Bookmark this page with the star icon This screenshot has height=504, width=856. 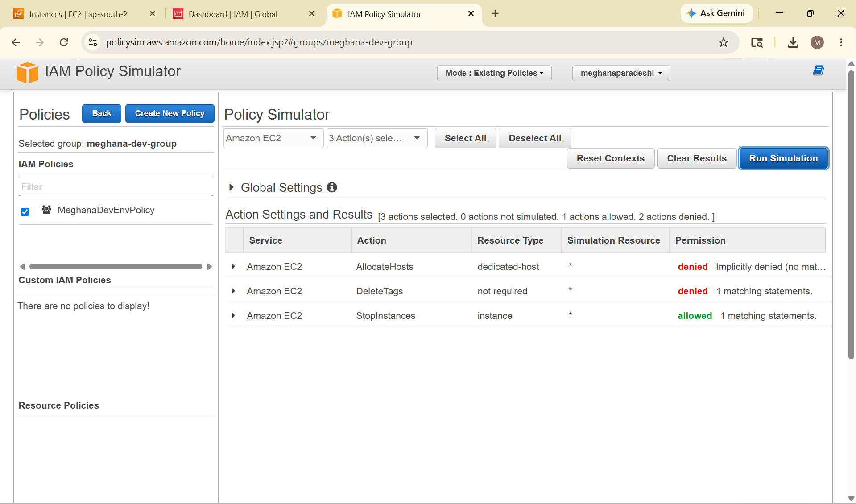click(x=723, y=42)
